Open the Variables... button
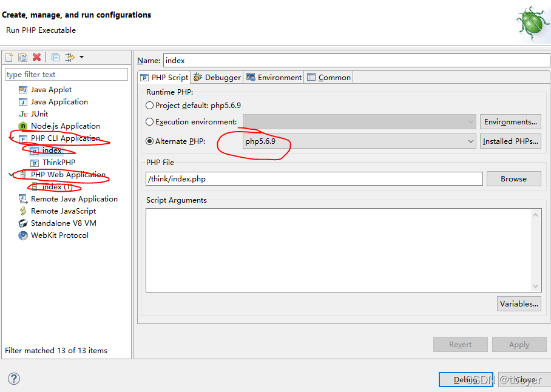 pyautogui.click(x=519, y=304)
